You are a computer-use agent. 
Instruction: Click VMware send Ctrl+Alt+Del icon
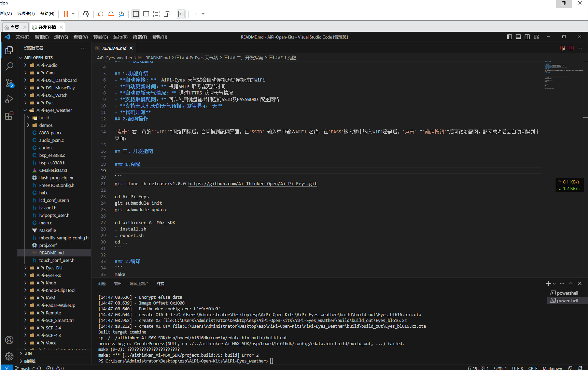point(86,14)
